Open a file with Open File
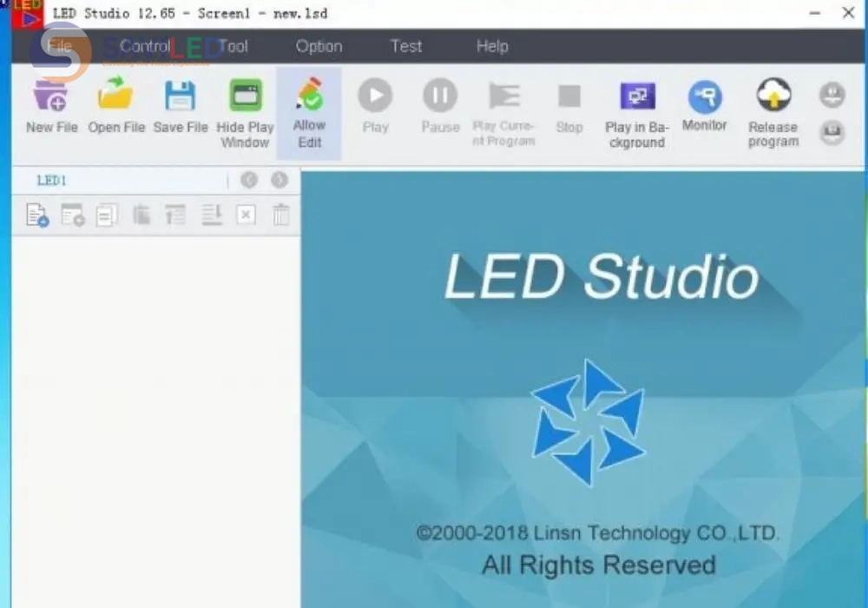Image resolution: width=868 pixels, height=608 pixels. click(115, 96)
